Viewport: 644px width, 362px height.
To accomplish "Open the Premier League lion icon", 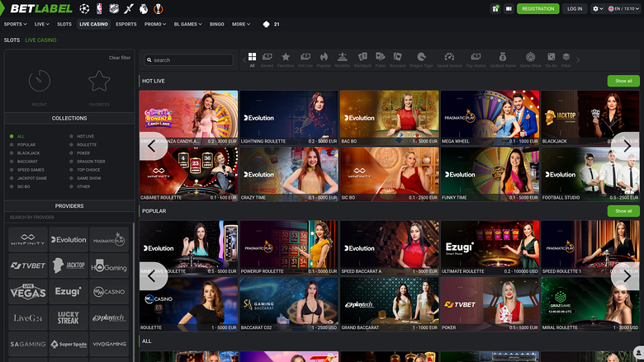I will 144,8.
